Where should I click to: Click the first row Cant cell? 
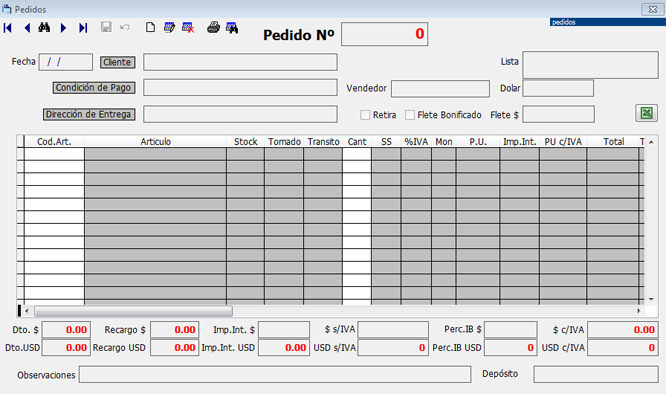click(x=357, y=154)
